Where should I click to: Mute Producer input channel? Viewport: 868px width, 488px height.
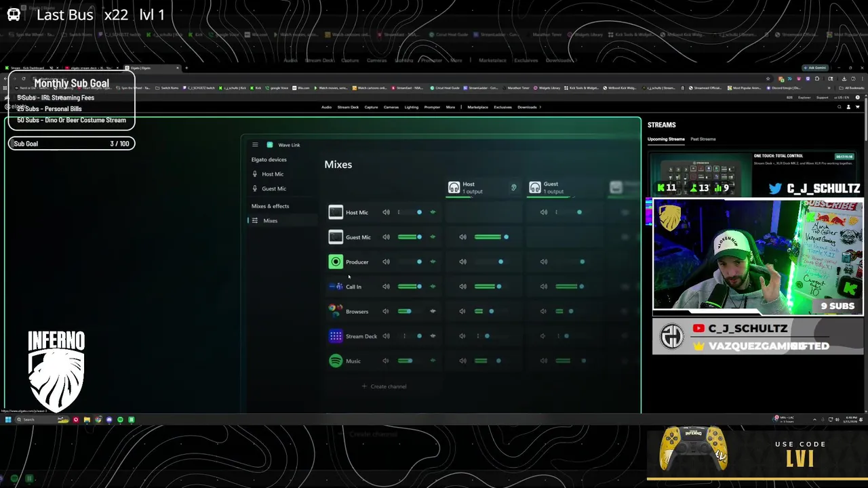386,262
